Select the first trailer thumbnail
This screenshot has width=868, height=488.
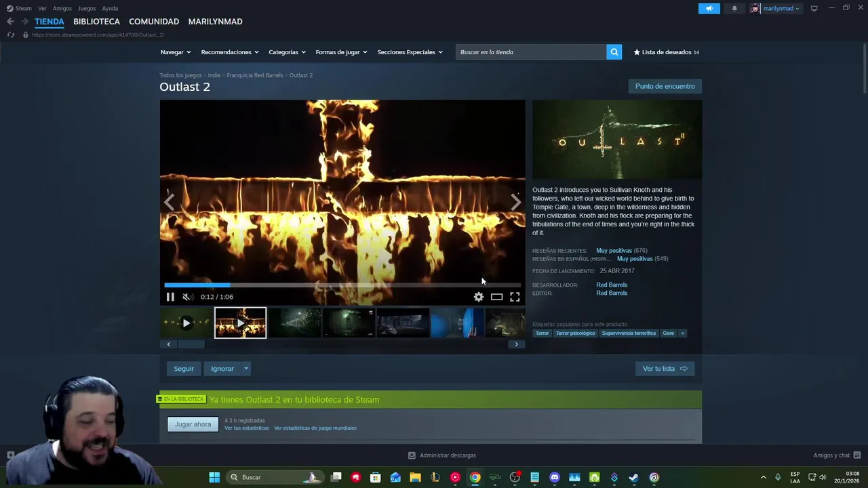[x=186, y=323]
